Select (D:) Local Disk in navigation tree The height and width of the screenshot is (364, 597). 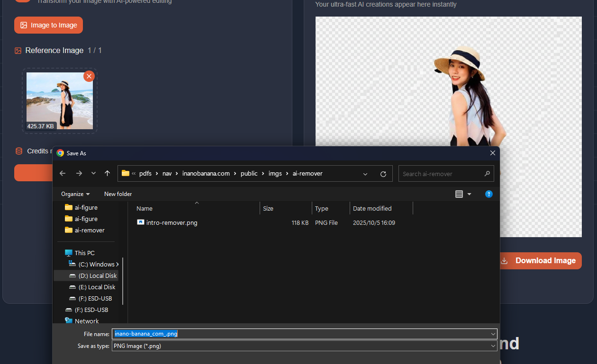coord(97,275)
